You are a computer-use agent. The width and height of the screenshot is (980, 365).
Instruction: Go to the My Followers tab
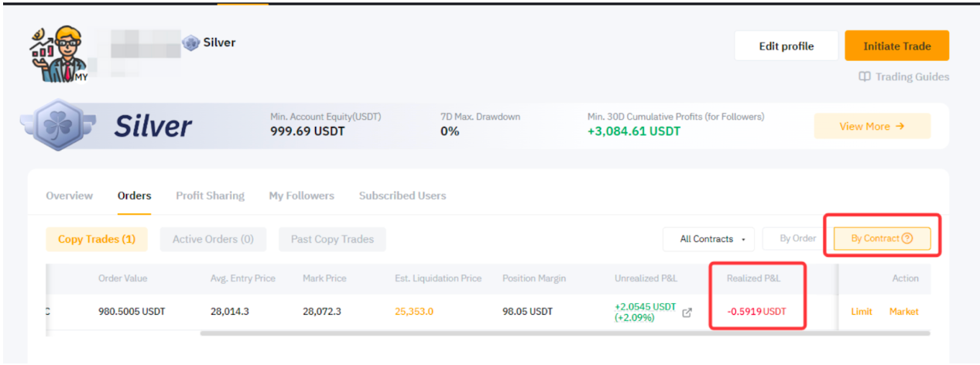point(301,196)
